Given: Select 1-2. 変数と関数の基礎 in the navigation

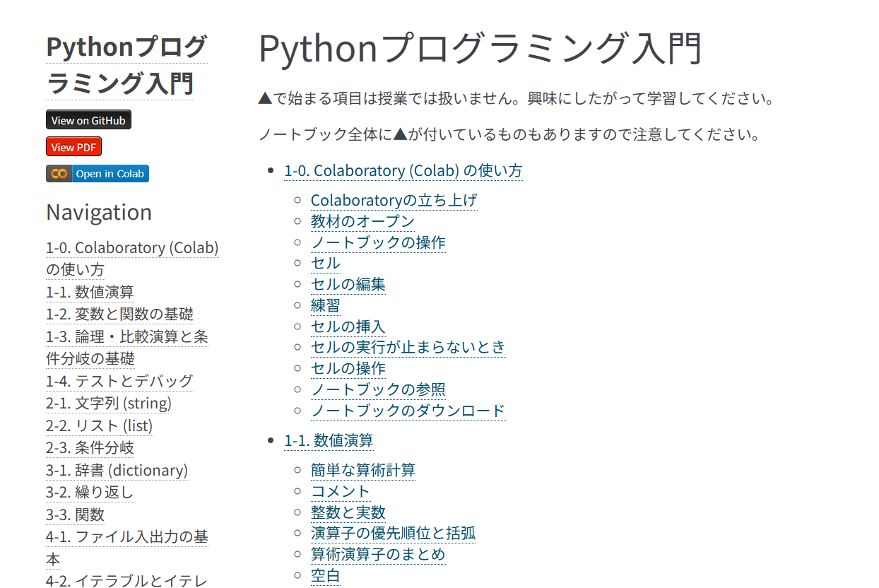Looking at the screenshot, I should [x=119, y=314].
